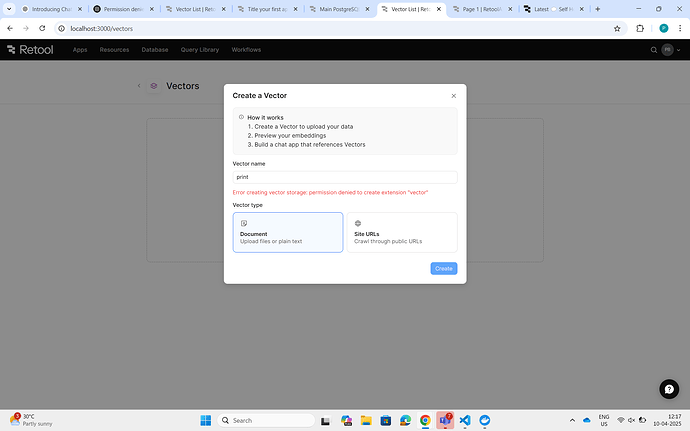
Task: Open the tab search dropdown arrow
Action: click(x=9, y=9)
